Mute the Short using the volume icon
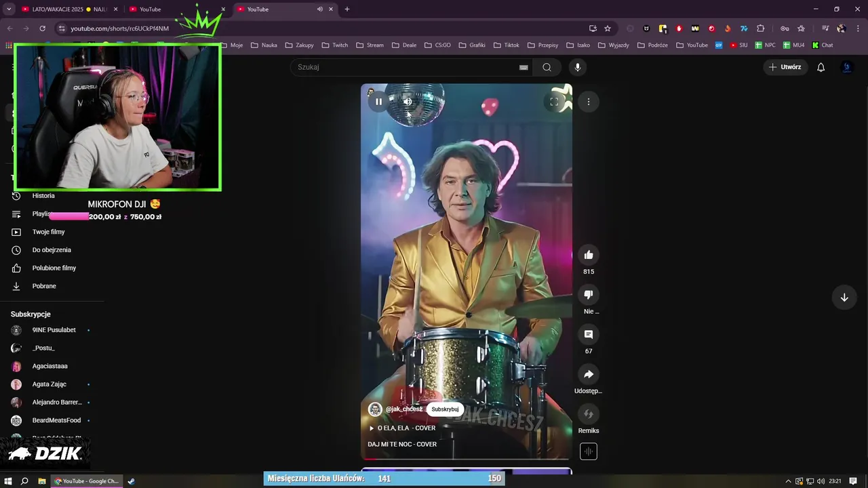 pyautogui.click(x=408, y=102)
